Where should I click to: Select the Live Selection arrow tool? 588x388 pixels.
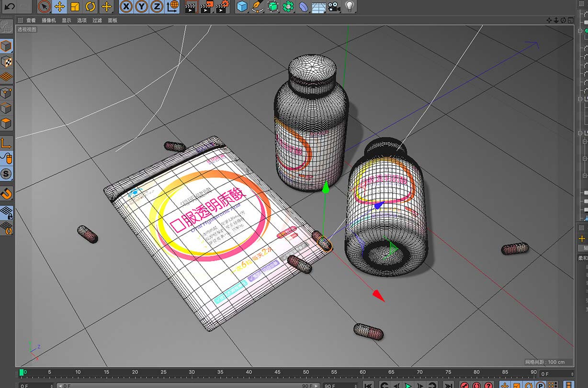pos(44,6)
